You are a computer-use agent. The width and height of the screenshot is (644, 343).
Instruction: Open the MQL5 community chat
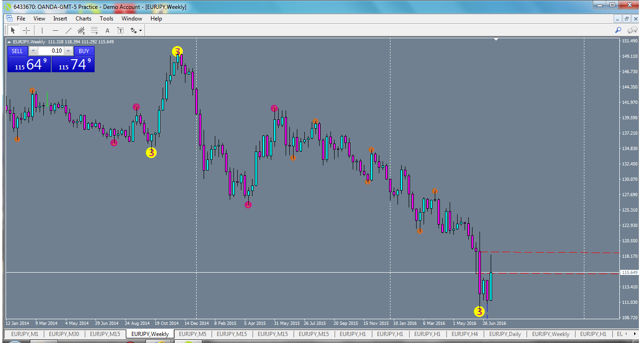coord(632,30)
